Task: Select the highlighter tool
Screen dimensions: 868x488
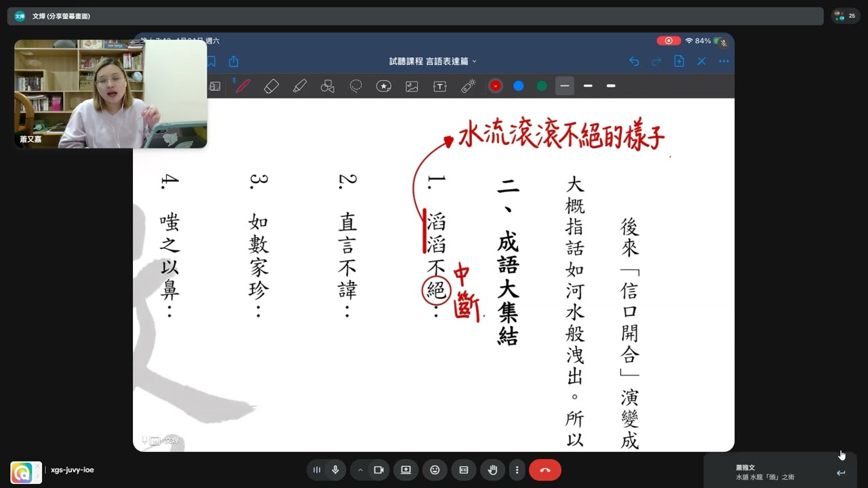Action: pos(300,86)
